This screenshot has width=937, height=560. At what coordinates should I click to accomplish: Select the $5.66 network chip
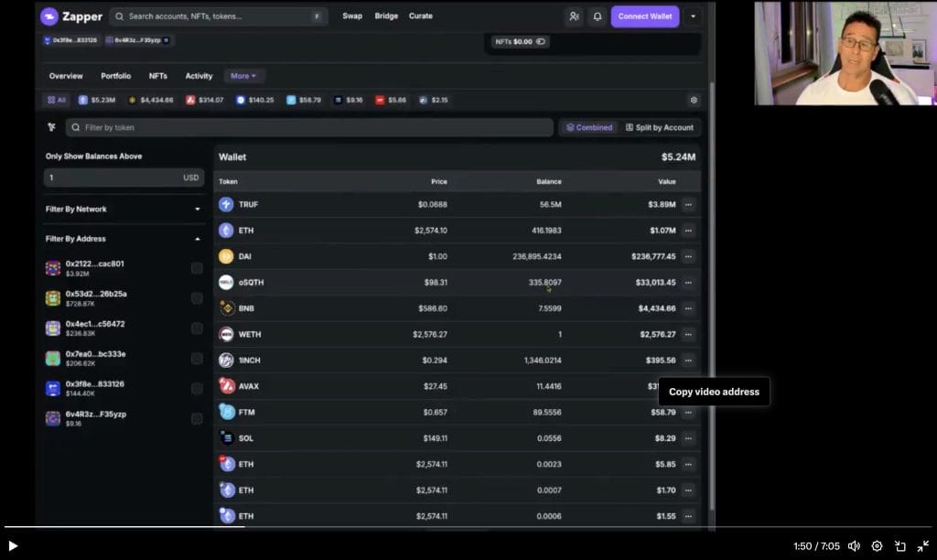[x=391, y=100]
